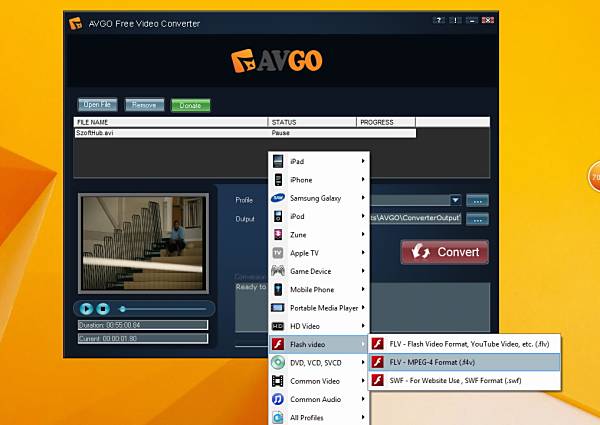Click the Open File button
600x425 pixels.
[x=97, y=104]
